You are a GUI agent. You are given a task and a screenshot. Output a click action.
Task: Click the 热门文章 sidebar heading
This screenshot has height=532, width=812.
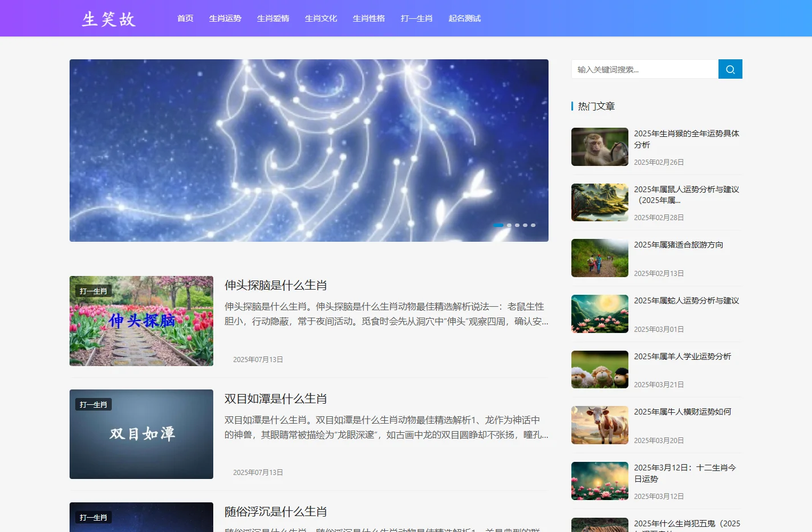click(x=596, y=106)
